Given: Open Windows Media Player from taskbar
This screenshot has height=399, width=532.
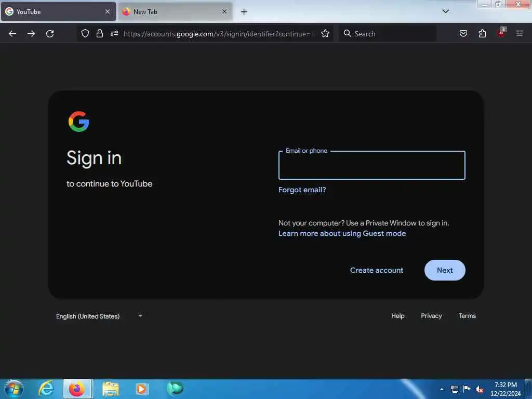Looking at the screenshot, I should point(141,389).
